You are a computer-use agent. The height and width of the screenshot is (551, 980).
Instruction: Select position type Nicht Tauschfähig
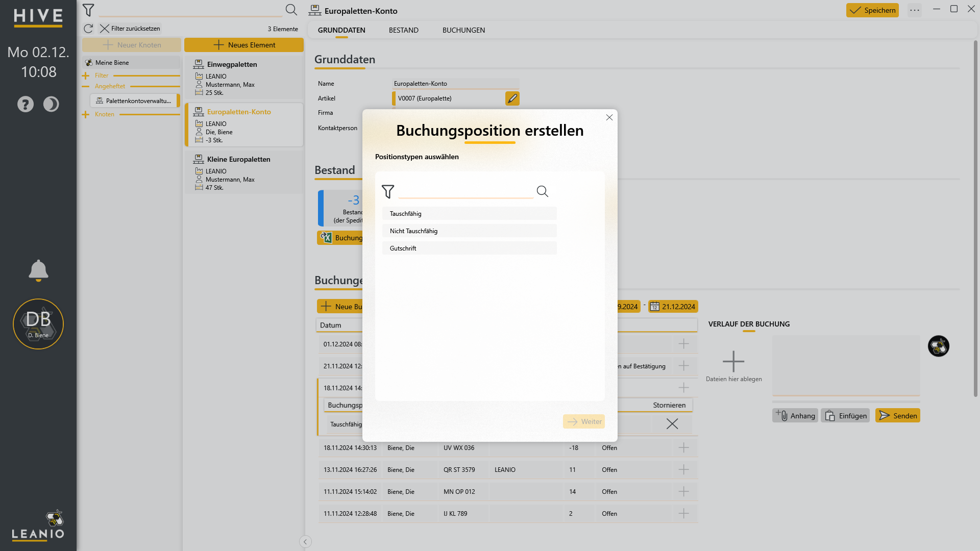tap(469, 231)
